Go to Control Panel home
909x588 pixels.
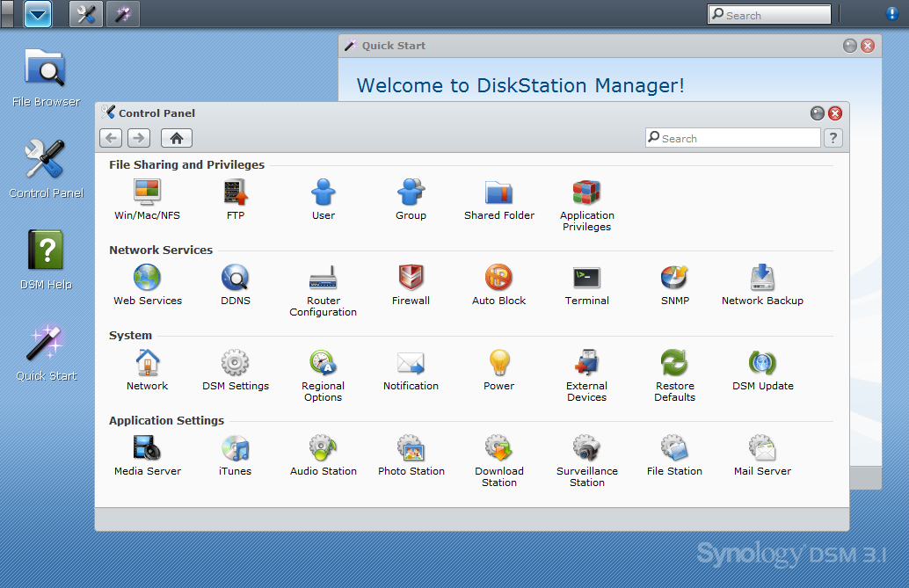tap(176, 138)
